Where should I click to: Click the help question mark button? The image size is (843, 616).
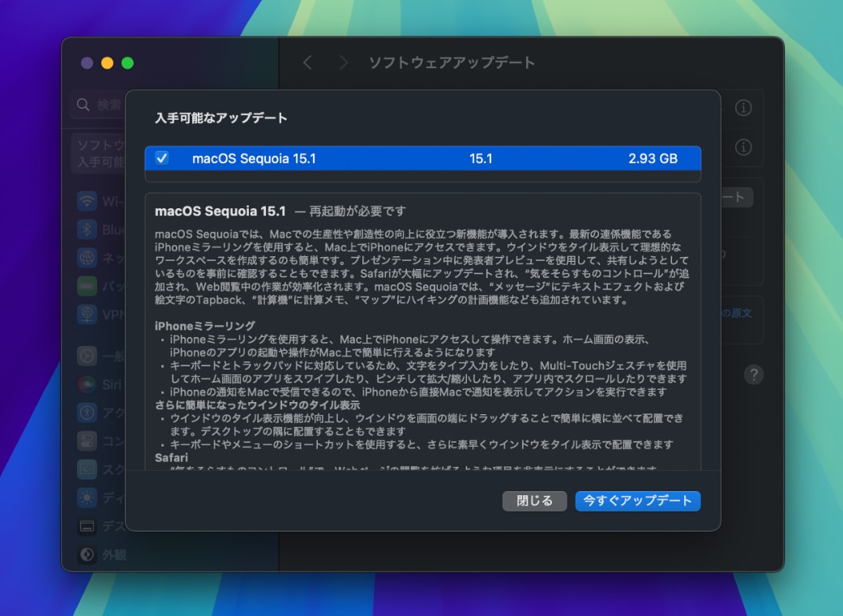[x=754, y=374]
